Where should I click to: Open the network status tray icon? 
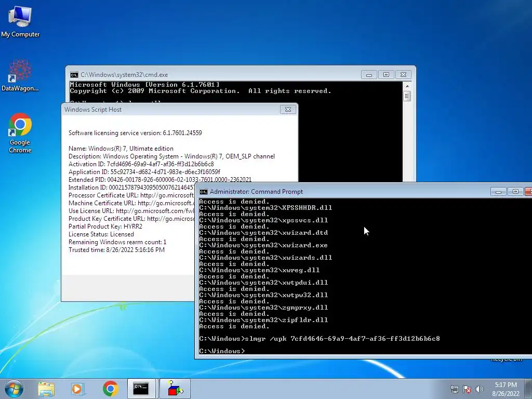click(x=454, y=389)
